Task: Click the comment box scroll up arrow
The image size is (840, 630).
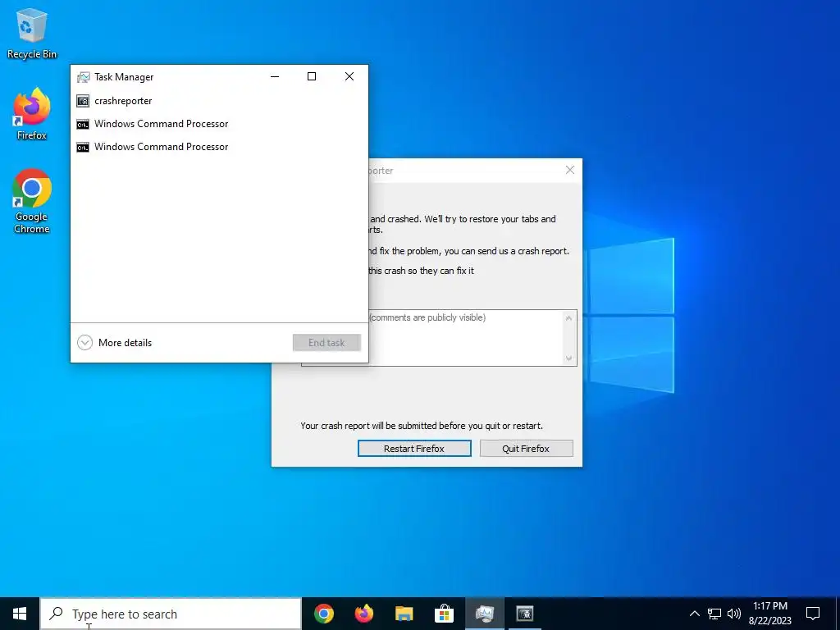Action: 569,318
